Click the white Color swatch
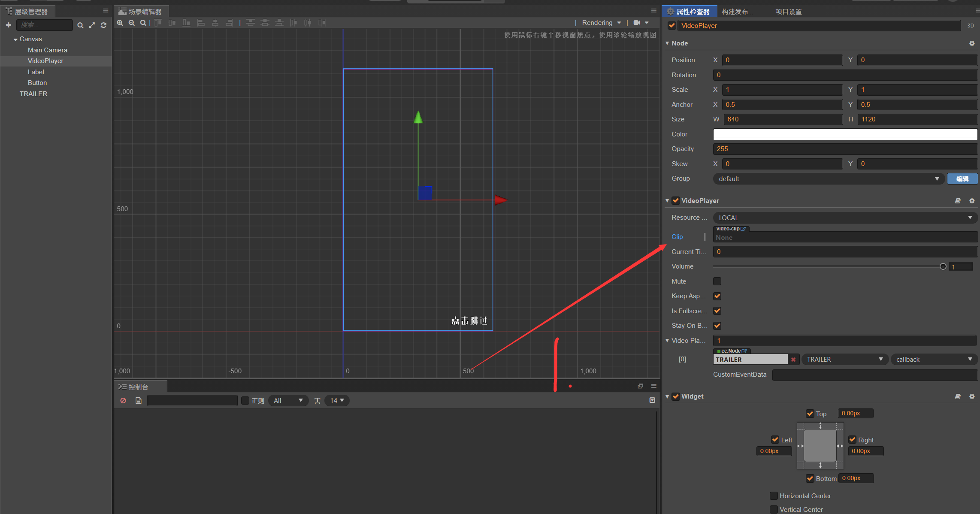Screen dimensions: 980x514 coord(845,134)
